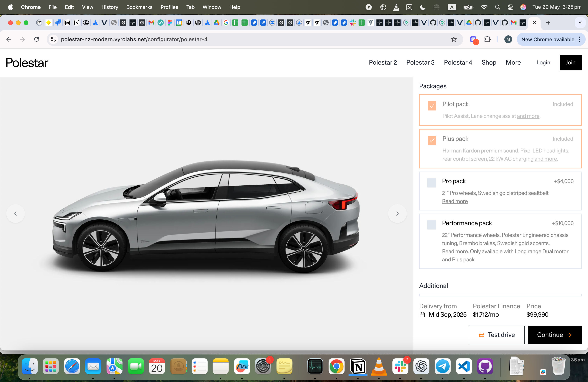Open a new tab with plus icon
Image resolution: width=588 pixels, height=382 pixels.
pyautogui.click(x=548, y=23)
